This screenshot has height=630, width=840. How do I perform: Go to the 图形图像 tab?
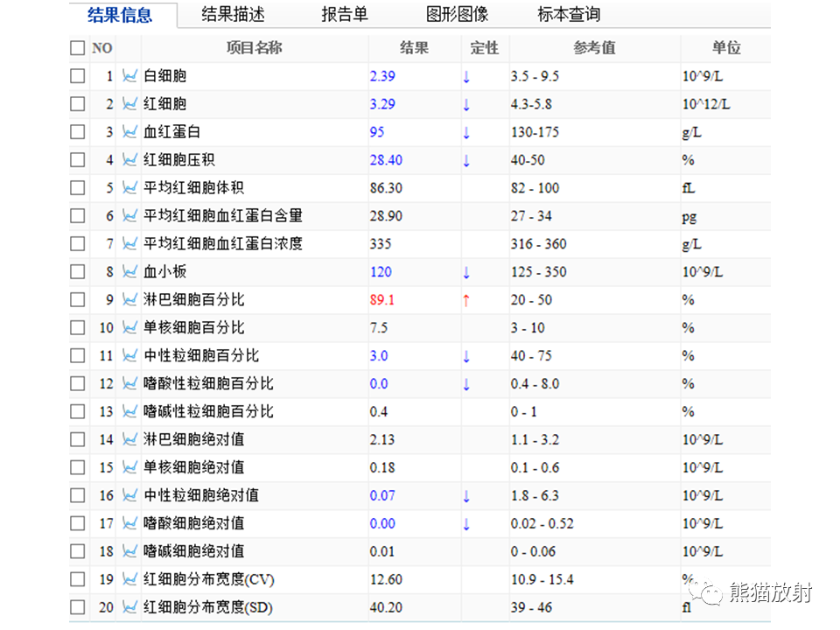point(457,15)
